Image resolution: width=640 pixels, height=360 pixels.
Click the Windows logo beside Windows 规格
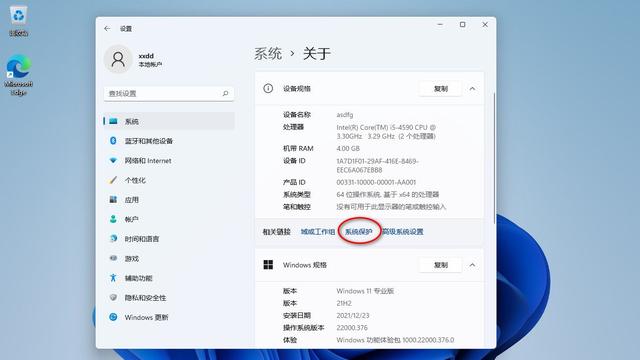[268, 265]
